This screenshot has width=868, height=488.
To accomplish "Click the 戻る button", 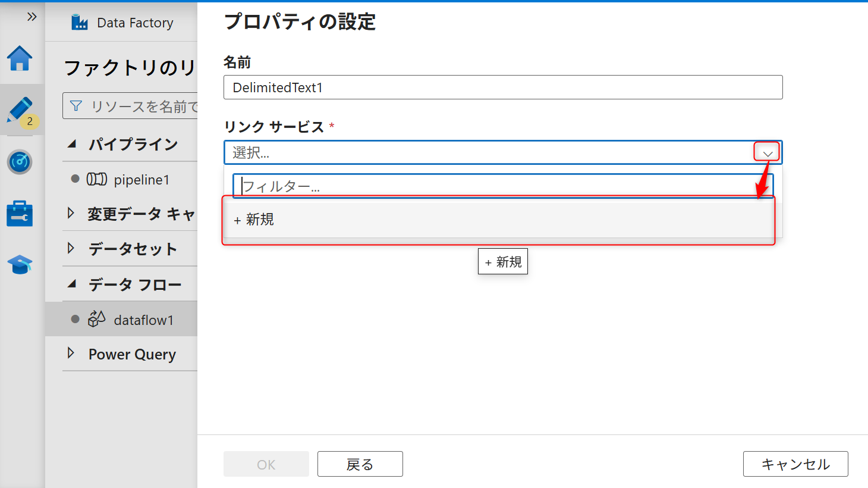I will point(360,464).
